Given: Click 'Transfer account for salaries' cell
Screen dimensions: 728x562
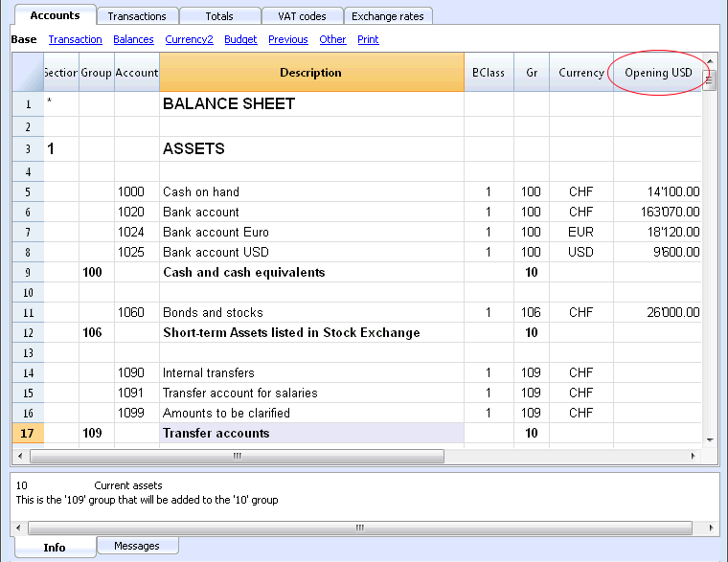Looking at the screenshot, I should [311, 393].
